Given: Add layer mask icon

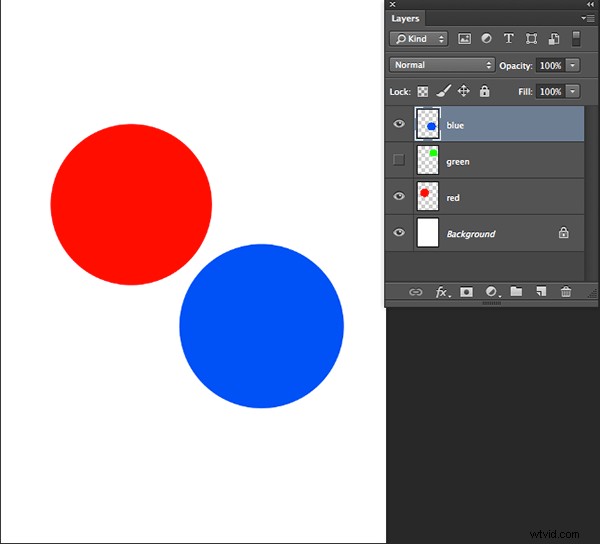Looking at the screenshot, I should coord(466,292).
